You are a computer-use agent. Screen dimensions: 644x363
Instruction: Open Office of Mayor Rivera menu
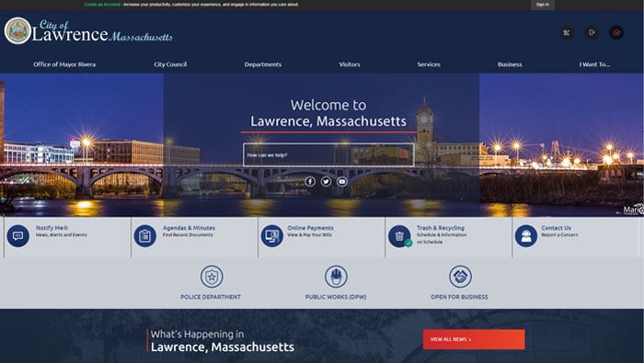pyautogui.click(x=64, y=64)
